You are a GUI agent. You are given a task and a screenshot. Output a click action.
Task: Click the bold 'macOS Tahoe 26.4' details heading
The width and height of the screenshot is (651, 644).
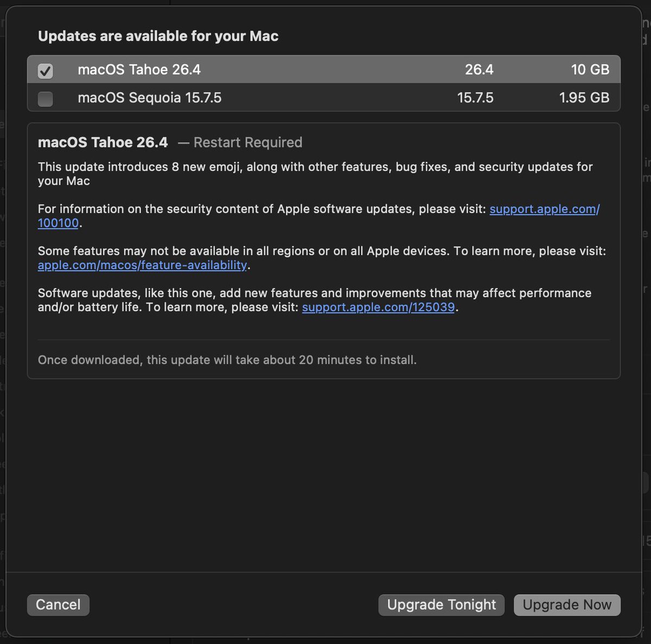point(103,143)
